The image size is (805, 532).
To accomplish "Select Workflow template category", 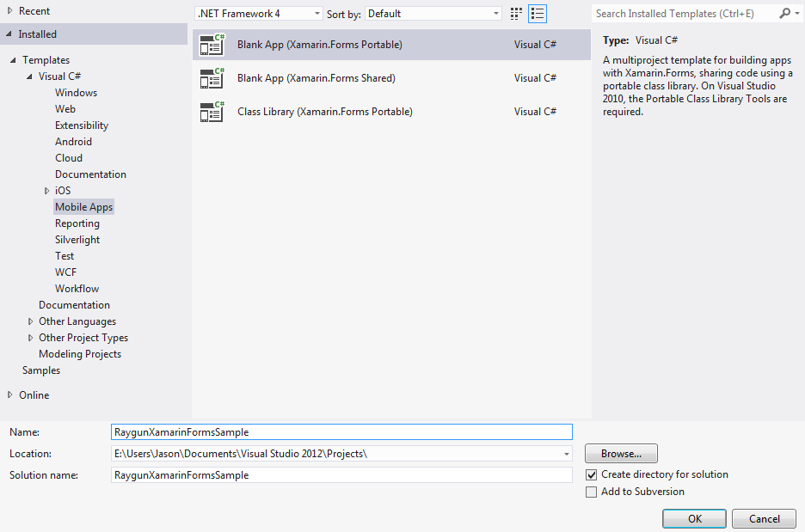I will coord(77,289).
